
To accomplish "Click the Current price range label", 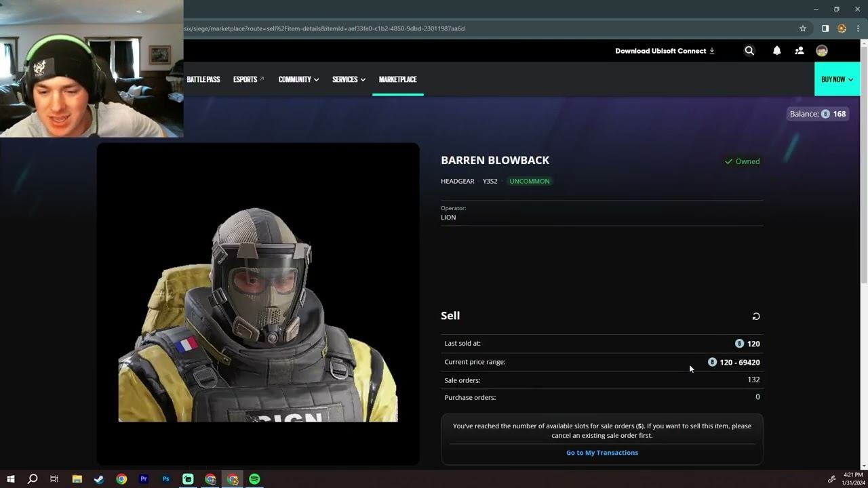I will point(475,362).
